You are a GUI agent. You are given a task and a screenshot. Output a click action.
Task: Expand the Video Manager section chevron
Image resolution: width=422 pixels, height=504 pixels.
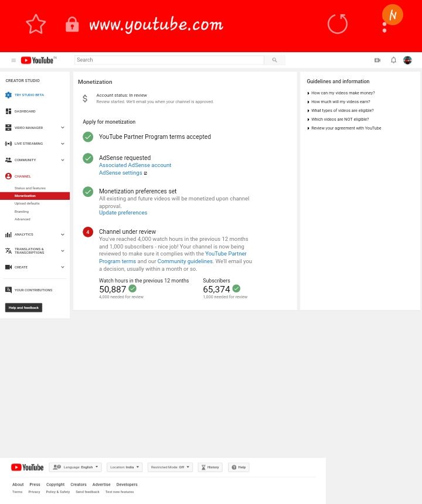pos(63,128)
